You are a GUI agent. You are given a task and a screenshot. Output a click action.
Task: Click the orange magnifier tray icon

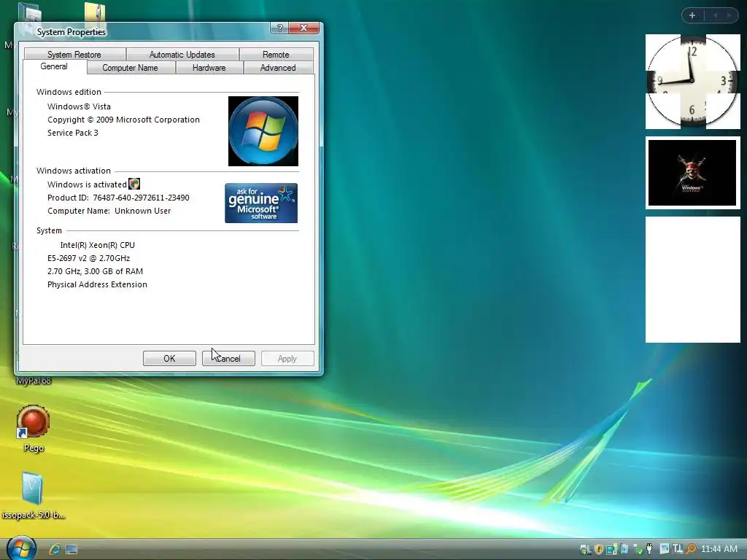(692, 549)
